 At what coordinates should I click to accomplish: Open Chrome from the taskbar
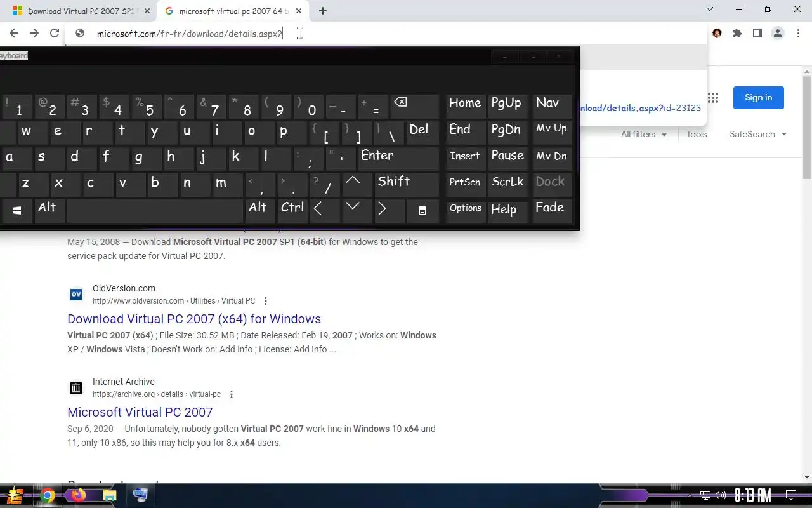(48, 495)
